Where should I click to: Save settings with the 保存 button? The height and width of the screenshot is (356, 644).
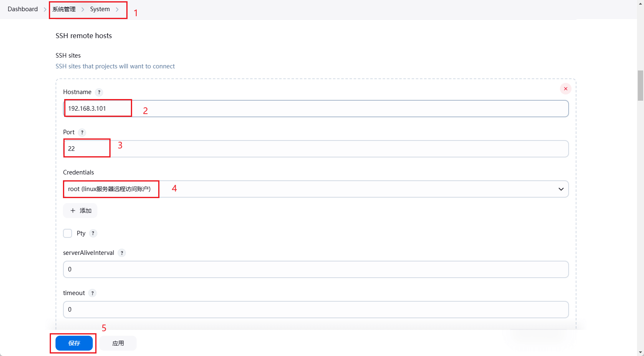coord(74,343)
